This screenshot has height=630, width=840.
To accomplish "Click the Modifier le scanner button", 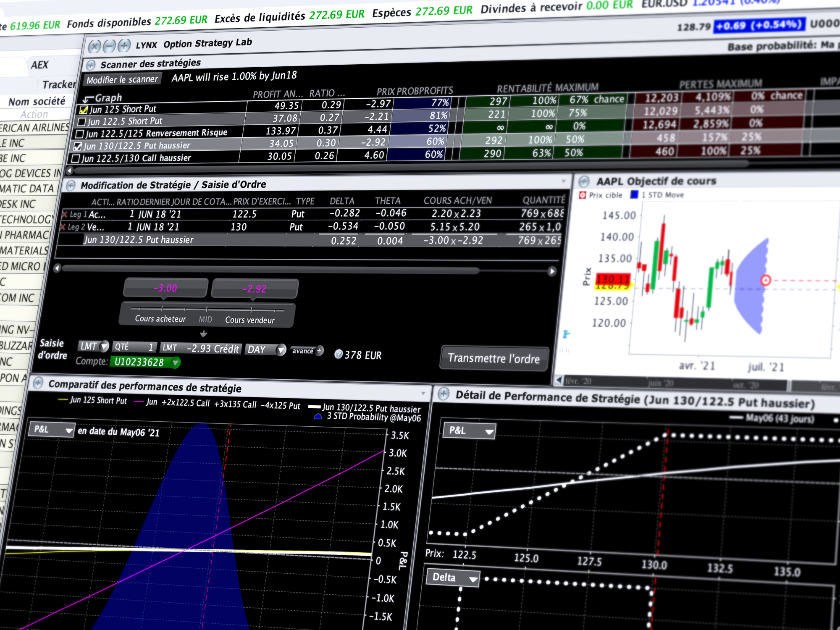I will click(122, 79).
